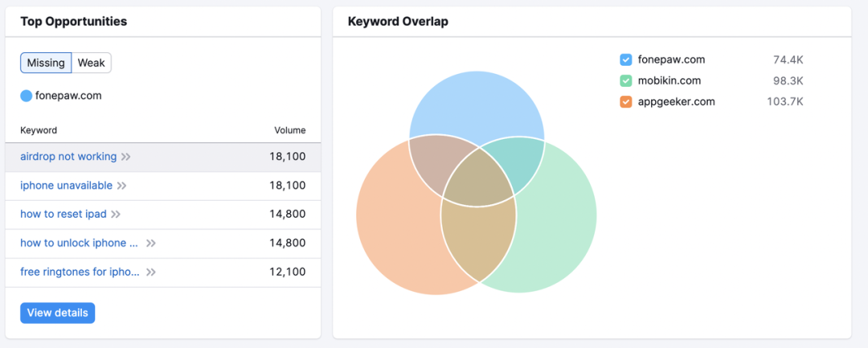This screenshot has width=868, height=348.
Task: Click double-chevron icon beside how to unlock iphone
Action: (151, 244)
